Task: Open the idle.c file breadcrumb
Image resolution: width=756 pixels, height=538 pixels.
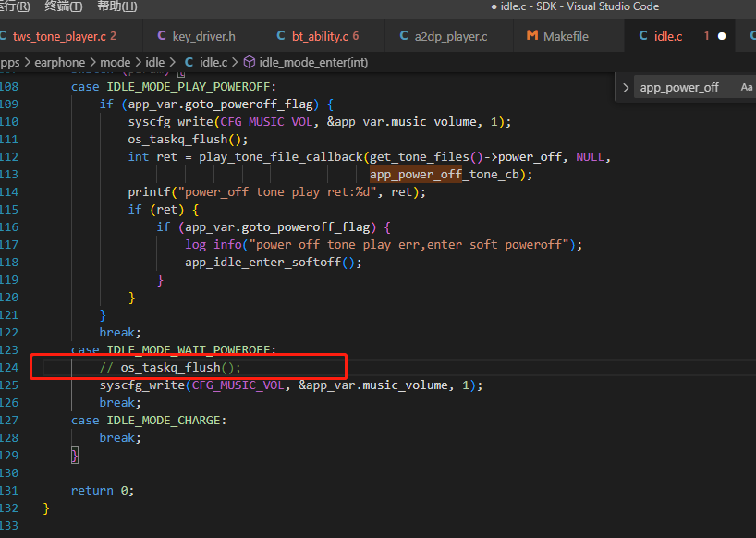Action: [x=213, y=62]
